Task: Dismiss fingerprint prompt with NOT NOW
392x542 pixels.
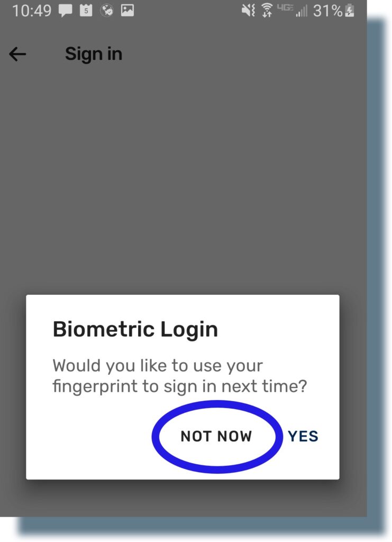Action: pyautogui.click(x=216, y=436)
